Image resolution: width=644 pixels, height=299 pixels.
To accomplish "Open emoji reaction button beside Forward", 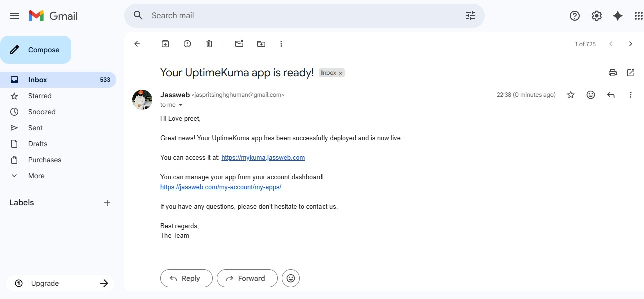I will (291, 278).
